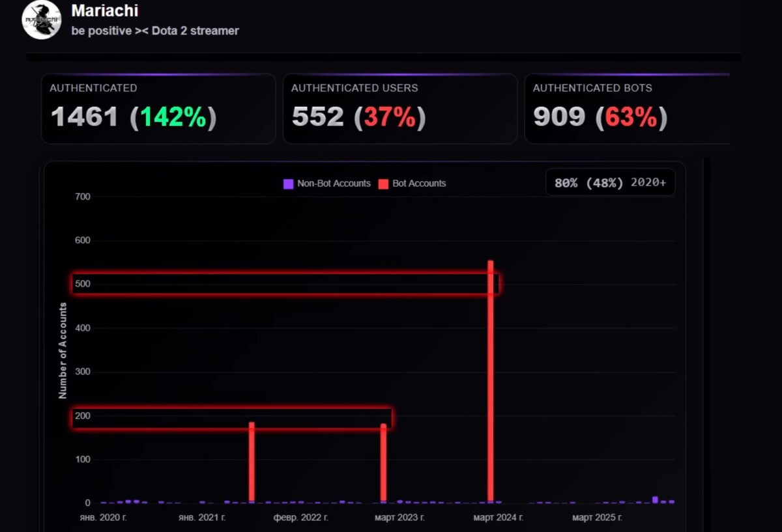
Task: Select the Authenticated Users 552 card
Action: 399,108
